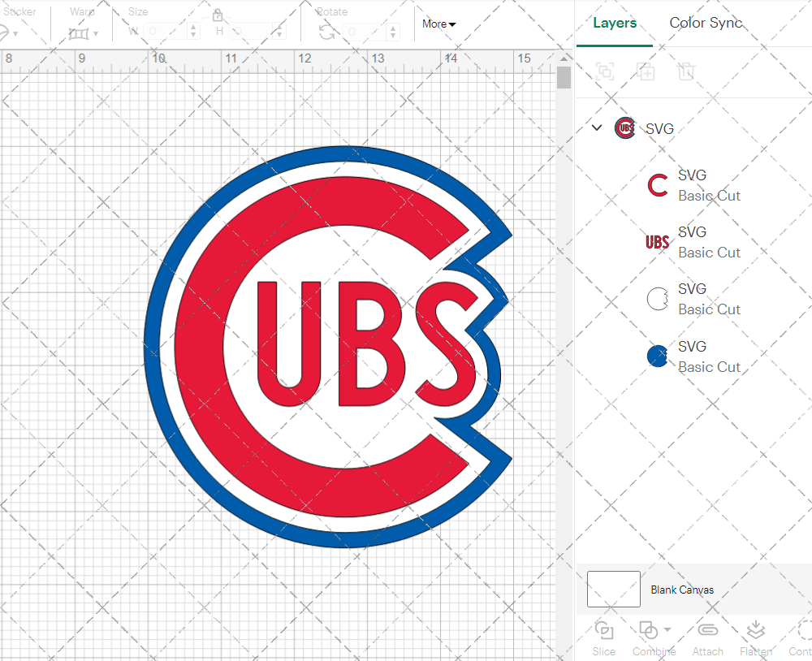Switch to the Layers tab
This screenshot has width=812, height=661.
615,23
